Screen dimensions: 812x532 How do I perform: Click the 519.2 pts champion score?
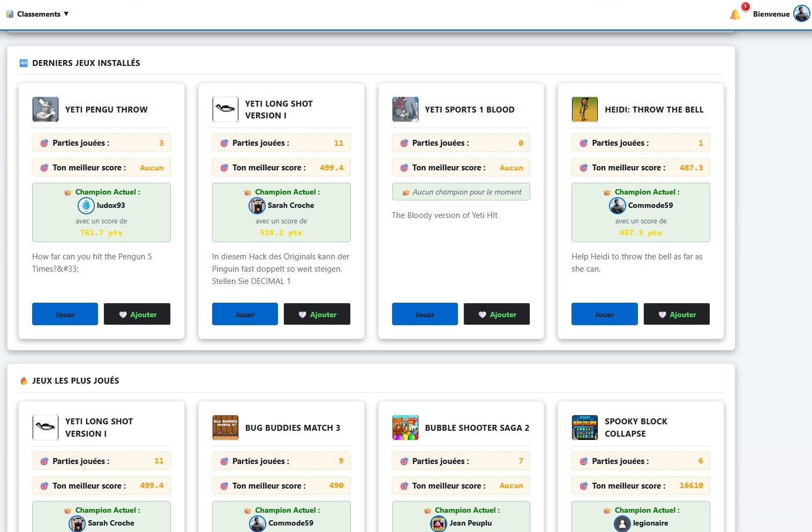tap(281, 233)
